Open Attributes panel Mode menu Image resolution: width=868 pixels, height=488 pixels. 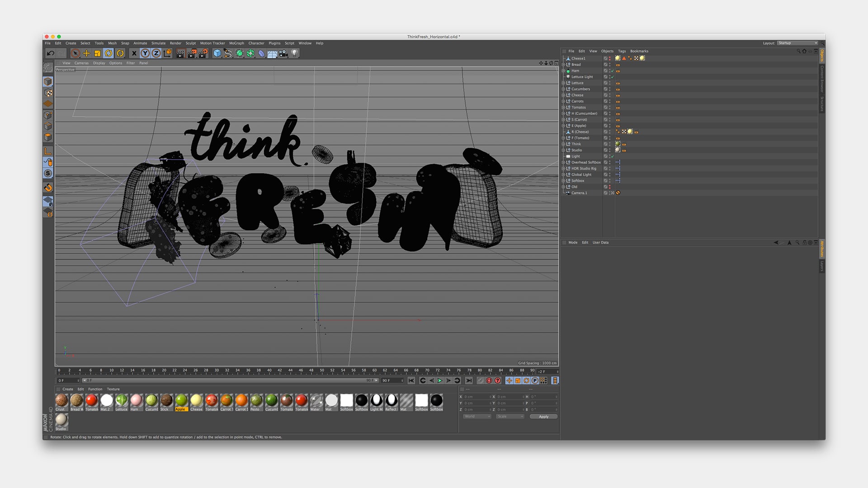click(x=573, y=243)
